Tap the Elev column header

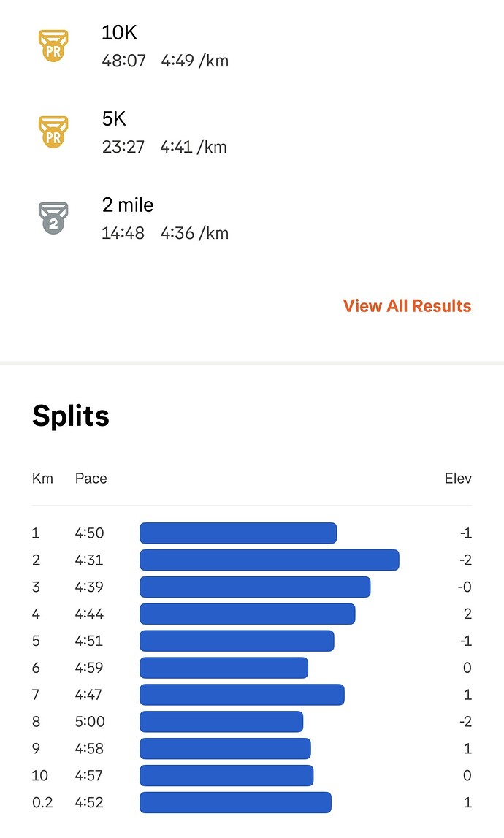coord(458,479)
